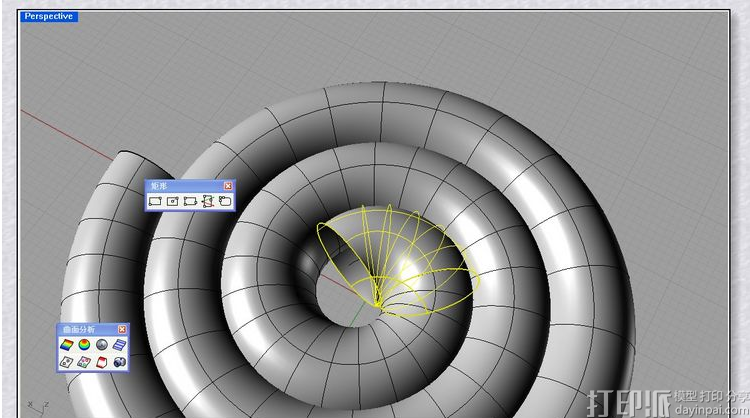Click the red show edges analysis icon

(x=101, y=362)
